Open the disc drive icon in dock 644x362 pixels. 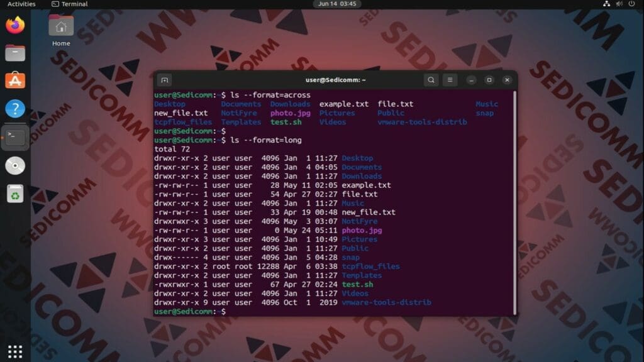(15, 166)
